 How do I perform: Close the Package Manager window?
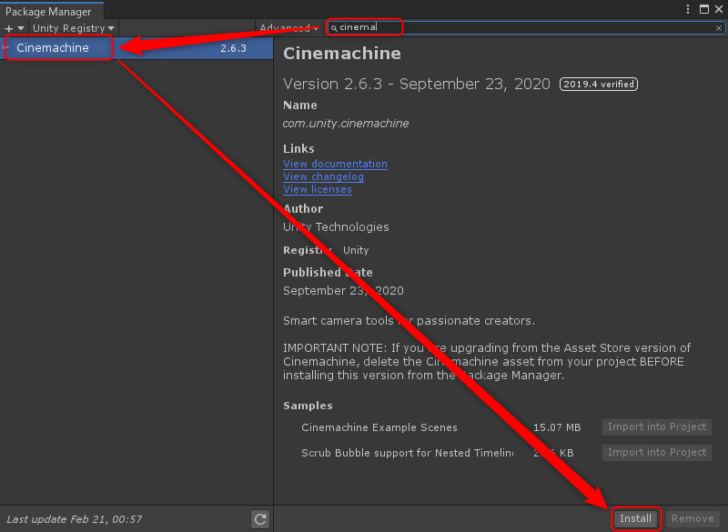point(719,9)
